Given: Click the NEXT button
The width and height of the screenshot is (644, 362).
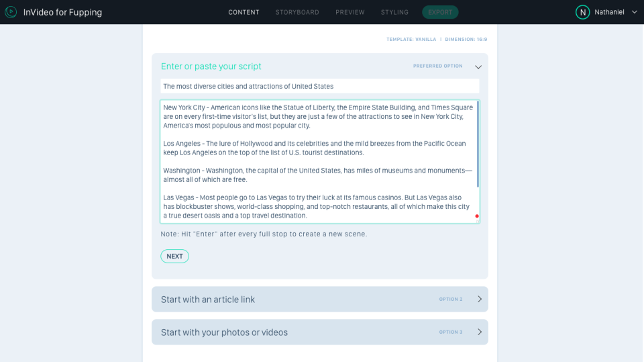Looking at the screenshot, I should coord(174,256).
